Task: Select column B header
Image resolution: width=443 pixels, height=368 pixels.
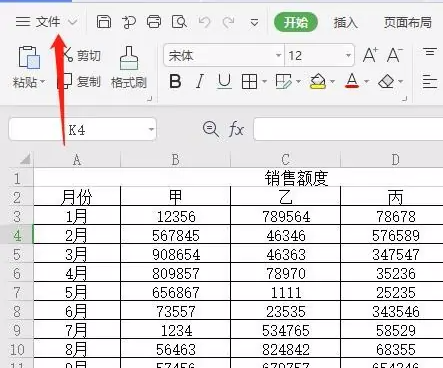Action: click(175, 160)
